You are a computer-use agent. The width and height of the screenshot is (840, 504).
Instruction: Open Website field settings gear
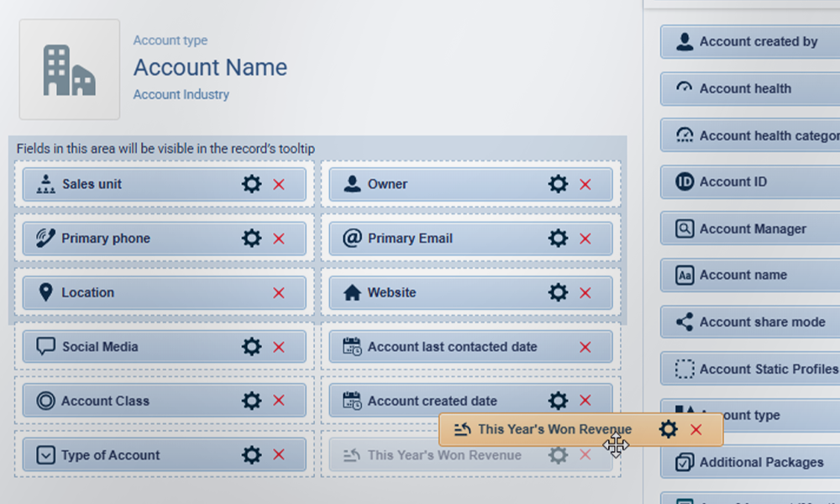[558, 293]
